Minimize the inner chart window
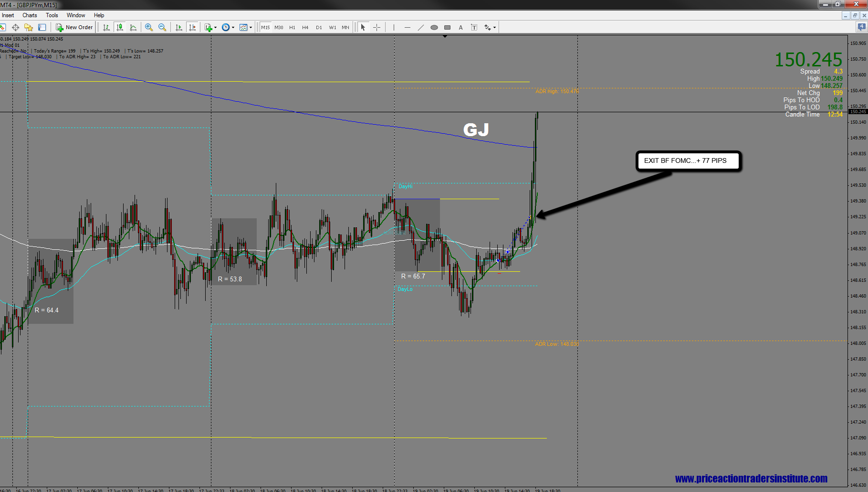 coord(846,15)
